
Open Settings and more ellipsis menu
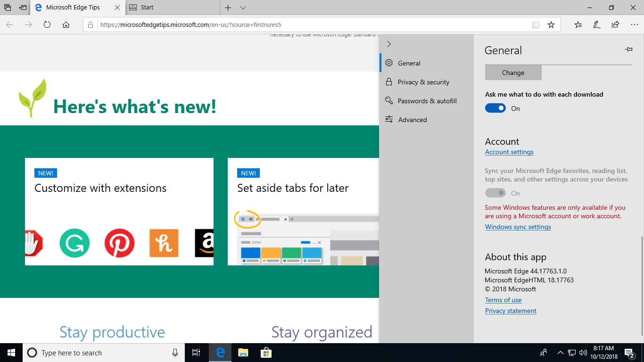click(634, 25)
